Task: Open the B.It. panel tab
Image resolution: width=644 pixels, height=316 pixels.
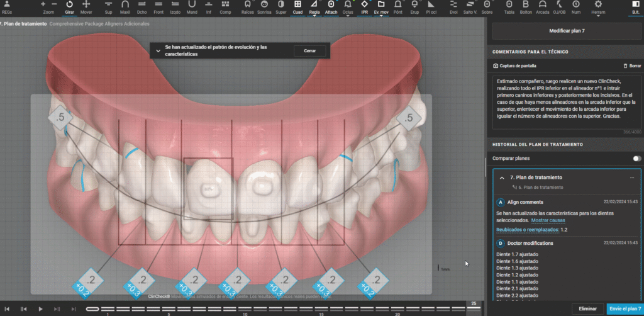Action: 626,7
